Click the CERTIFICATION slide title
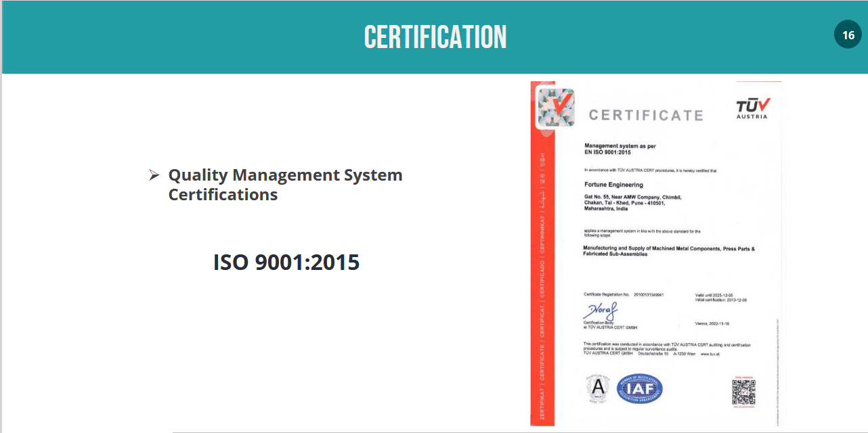 pos(435,37)
